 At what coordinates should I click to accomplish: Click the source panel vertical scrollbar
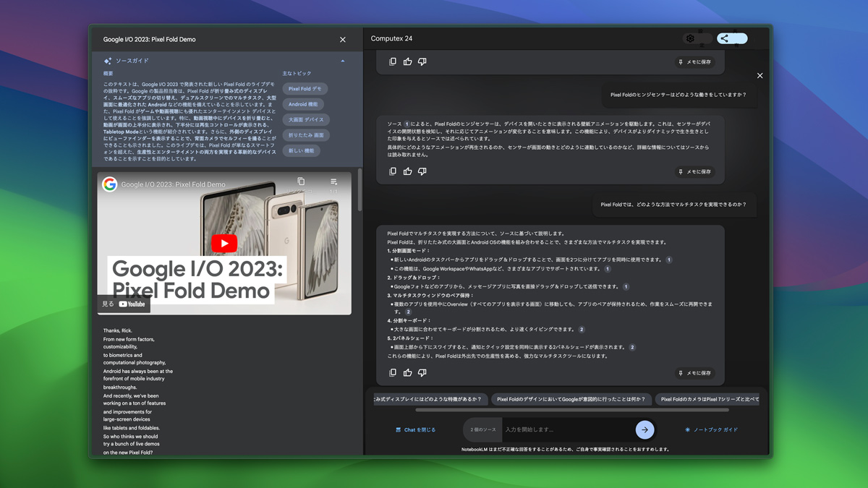point(359,189)
